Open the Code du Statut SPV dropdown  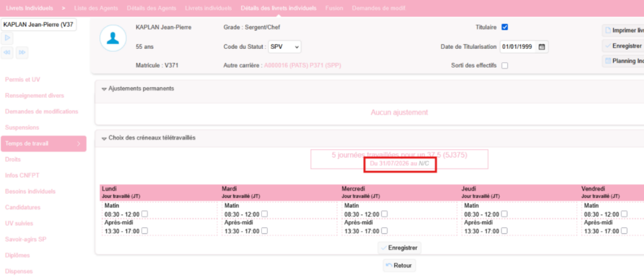pyautogui.click(x=285, y=47)
